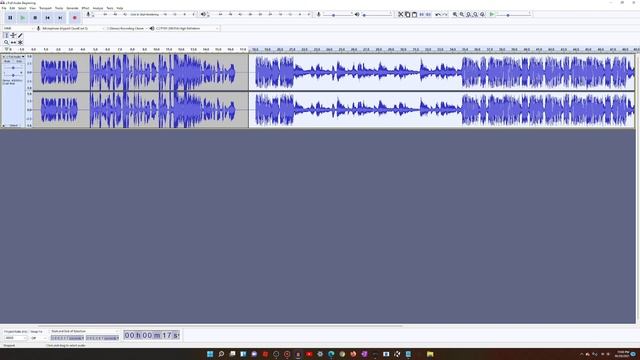Click the taskbar Search icon
Viewport: 640px width, 360px height.
click(221, 354)
